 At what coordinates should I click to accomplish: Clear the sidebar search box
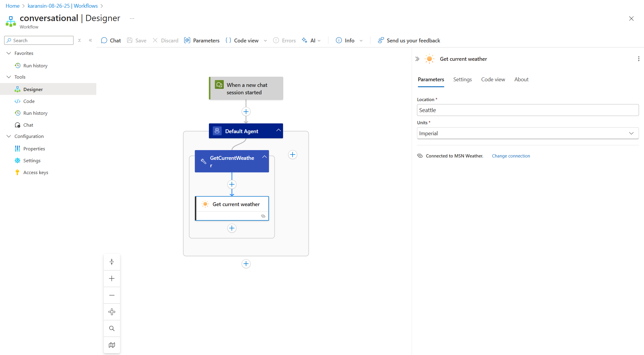(x=79, y=40)
